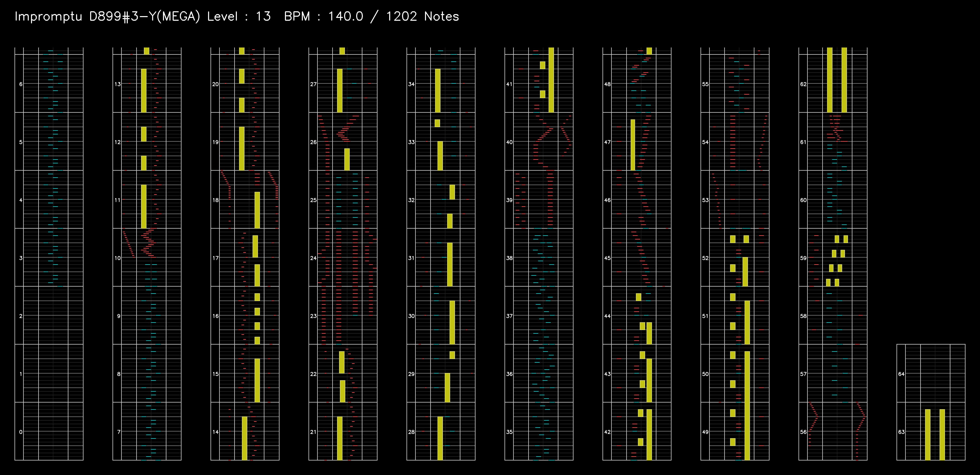Choose the number 34 measure label

coord(411,84)
